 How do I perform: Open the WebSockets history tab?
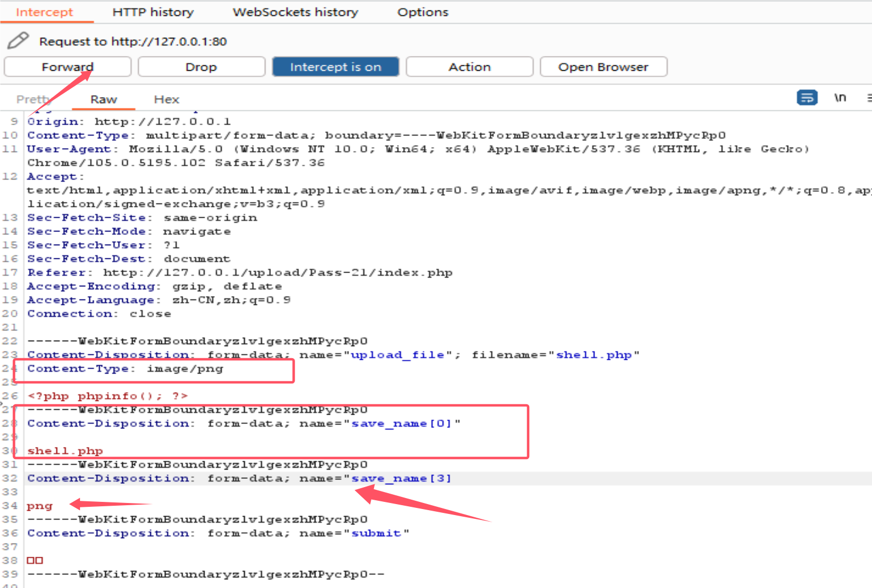click(295, 12)
